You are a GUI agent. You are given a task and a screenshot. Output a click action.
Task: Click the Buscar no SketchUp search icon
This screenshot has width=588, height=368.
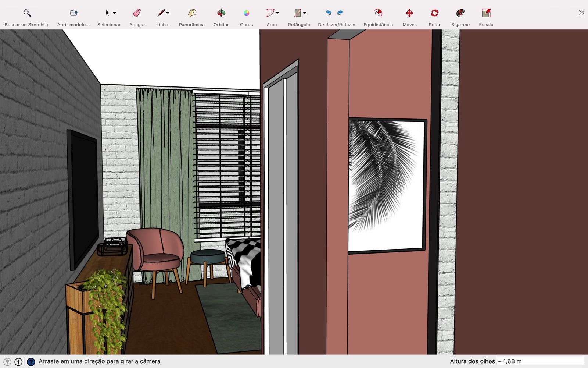[27, 13]
